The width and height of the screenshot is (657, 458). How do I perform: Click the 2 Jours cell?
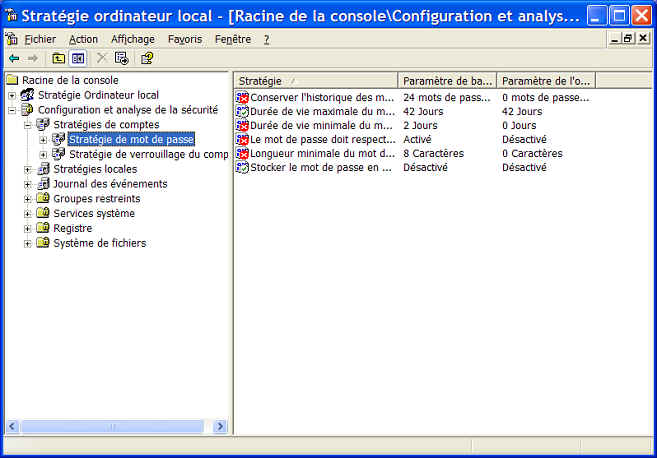point(420,125)
